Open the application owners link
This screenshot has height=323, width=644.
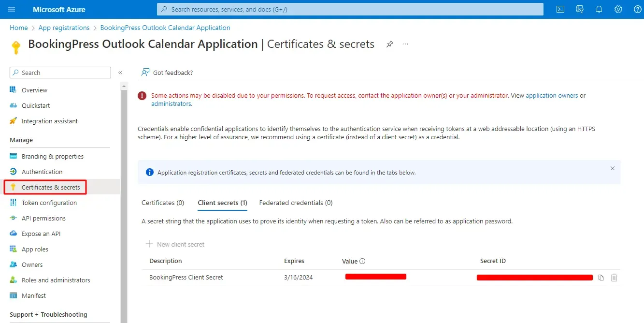552,96
